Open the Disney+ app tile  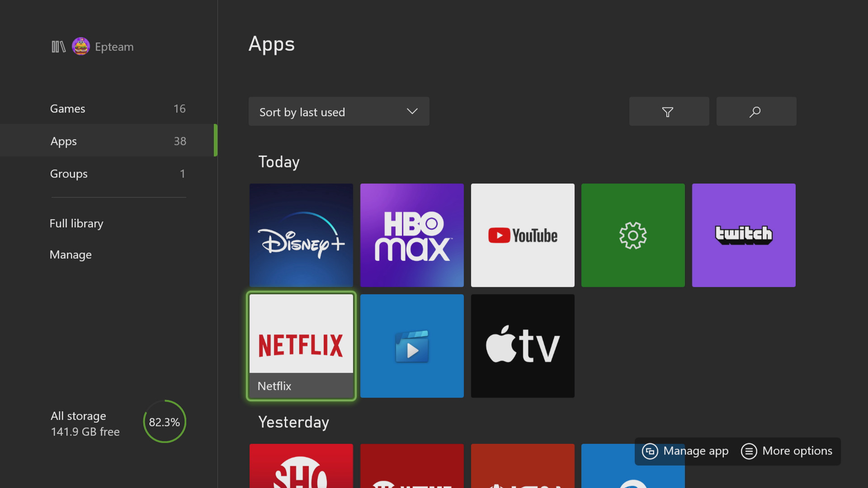coord(301,235)
